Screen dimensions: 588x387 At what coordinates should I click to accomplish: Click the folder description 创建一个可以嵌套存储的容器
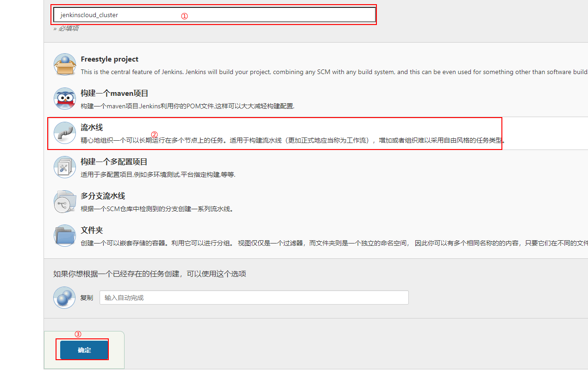(x=334, y=243)
